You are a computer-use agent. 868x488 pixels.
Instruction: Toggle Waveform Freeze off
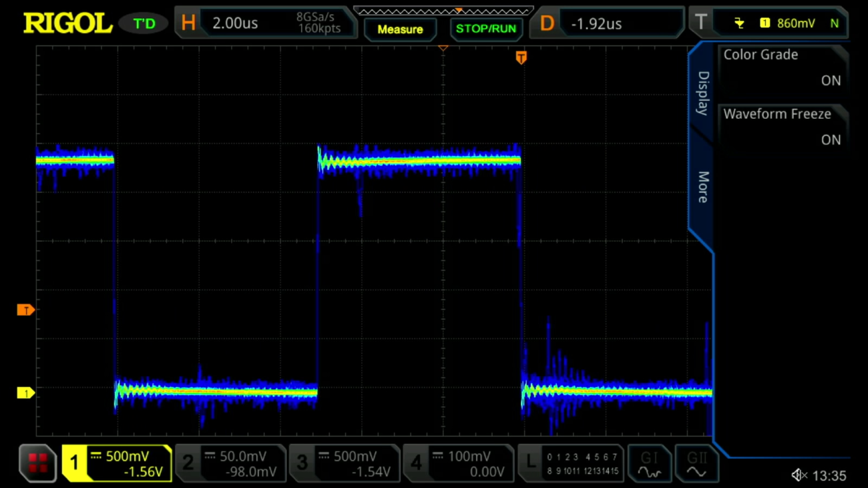[x=783, y=126]
